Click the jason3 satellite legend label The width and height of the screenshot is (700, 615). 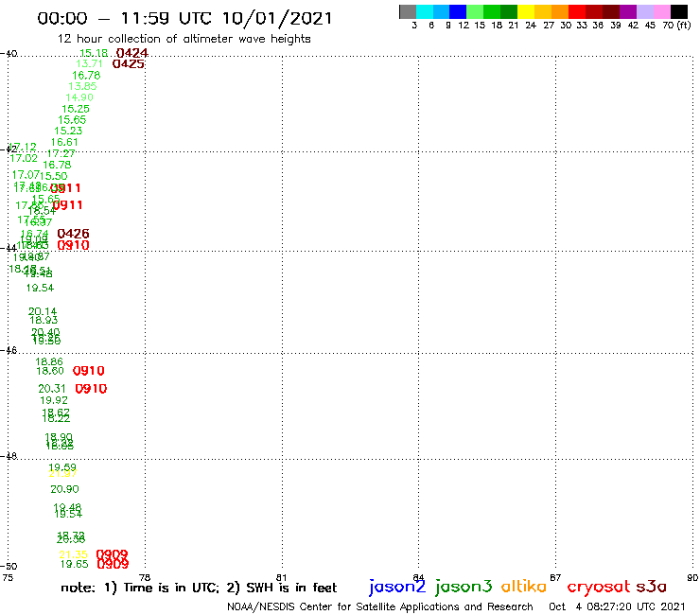coord(464,588)
